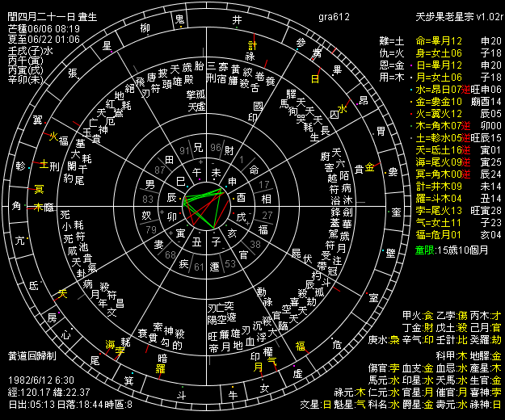Click the '恩=金' entry

coord(392,65)
